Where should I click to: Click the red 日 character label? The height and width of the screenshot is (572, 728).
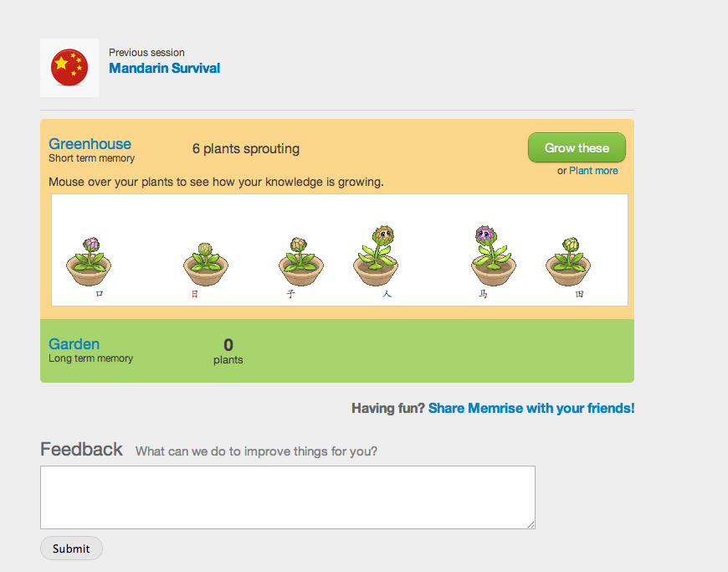[x=195, y=295]
